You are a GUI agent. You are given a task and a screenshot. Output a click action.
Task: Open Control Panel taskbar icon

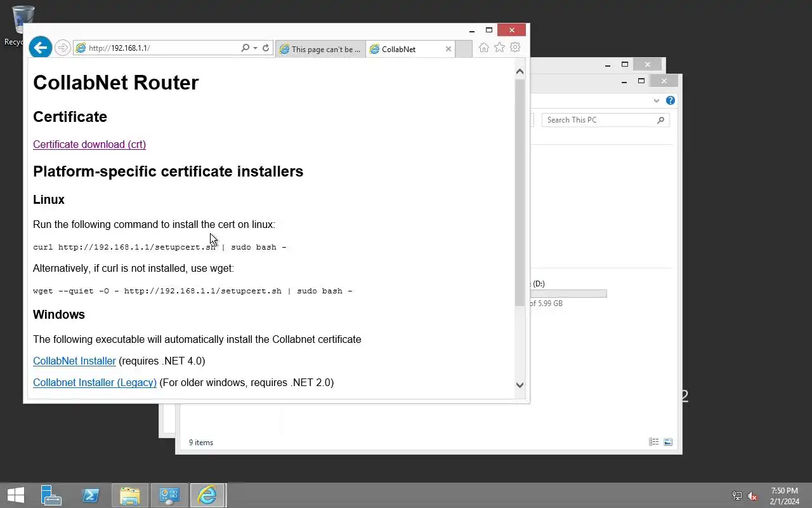tap(169, 495)
